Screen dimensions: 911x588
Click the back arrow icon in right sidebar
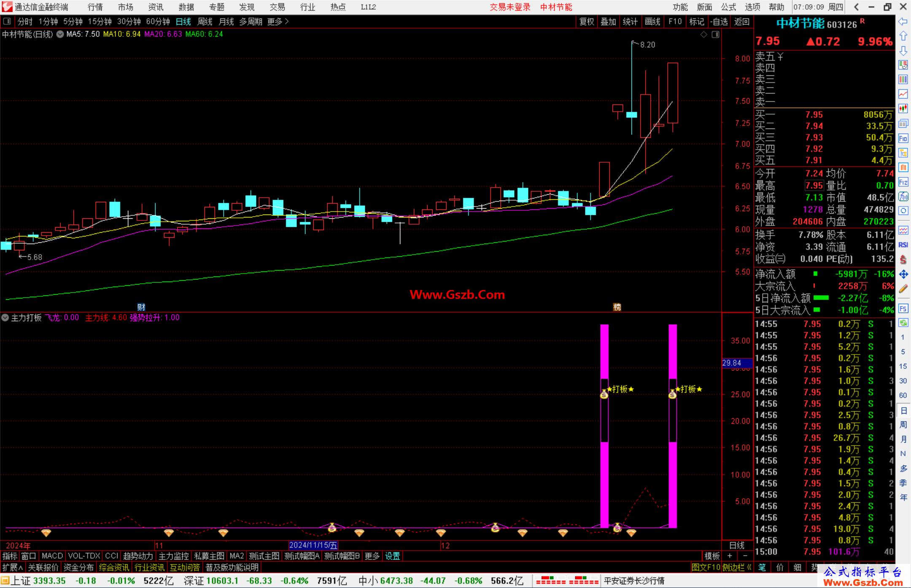click(x=903, y=21)
